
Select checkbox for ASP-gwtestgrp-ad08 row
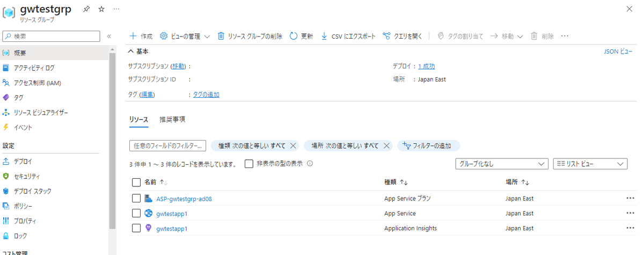pyautogui.click(x=136, y=198)
